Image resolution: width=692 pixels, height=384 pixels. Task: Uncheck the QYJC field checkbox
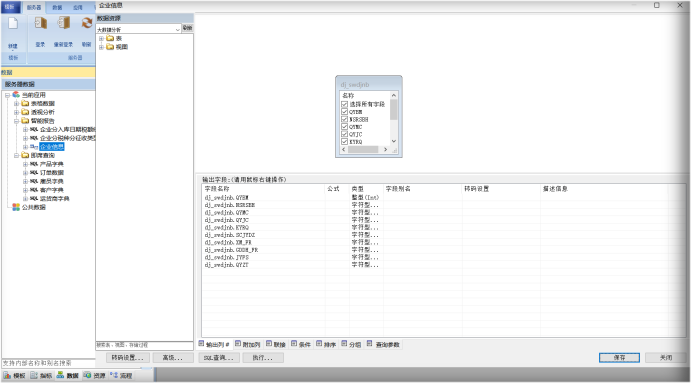345,134
